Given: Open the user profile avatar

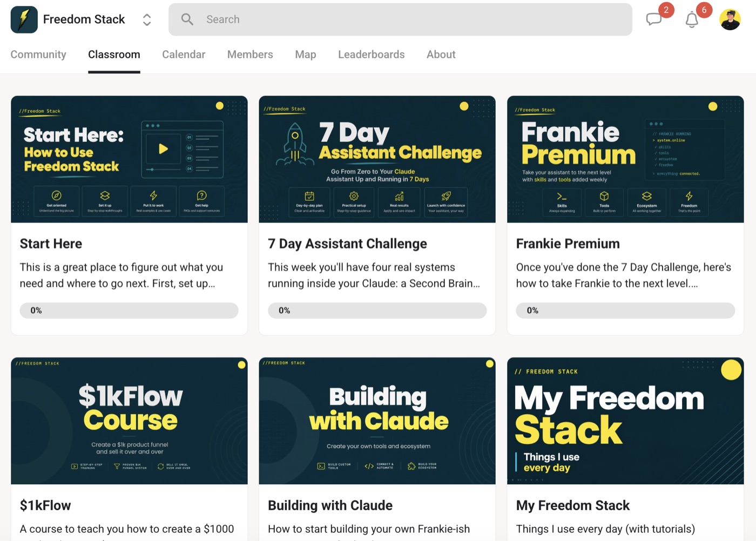Looking at the screenshot, I should click(x=730, y=19).
